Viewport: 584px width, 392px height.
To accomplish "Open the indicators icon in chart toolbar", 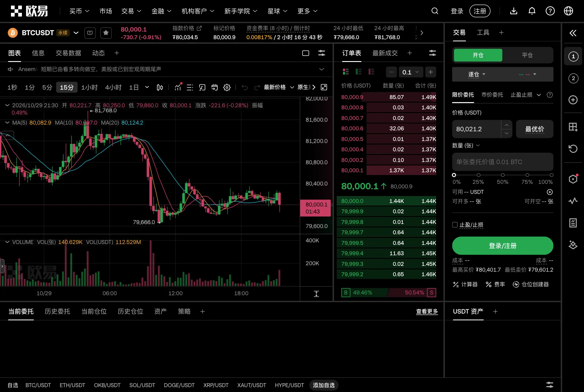I will click(178, 88).
